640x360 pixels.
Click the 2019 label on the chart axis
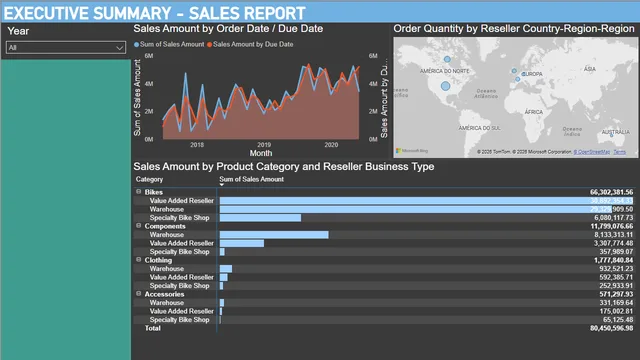[x=264, y=145]
